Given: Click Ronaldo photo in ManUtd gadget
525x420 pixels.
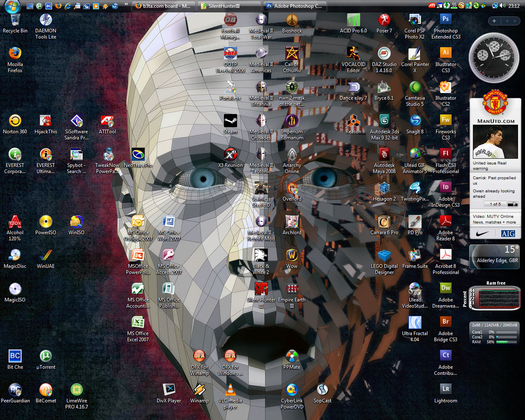Looking at the screenshot, I should (495, 142).
